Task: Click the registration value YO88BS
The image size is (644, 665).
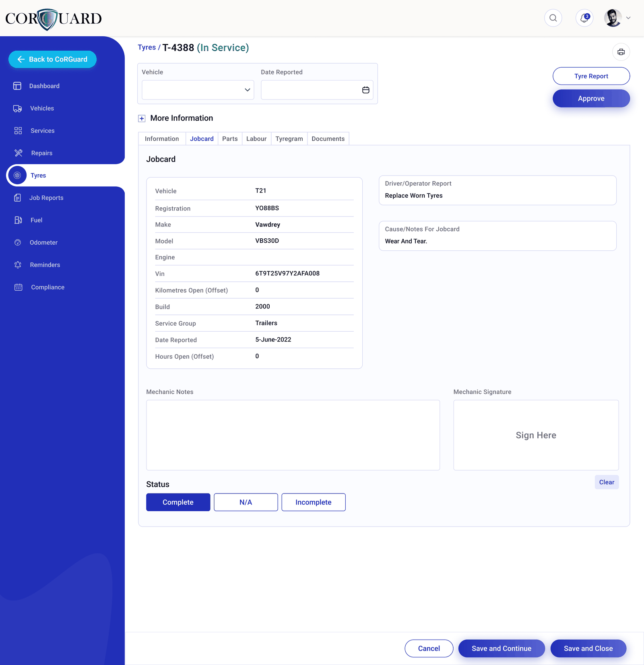Action: [x=267, y=208]
